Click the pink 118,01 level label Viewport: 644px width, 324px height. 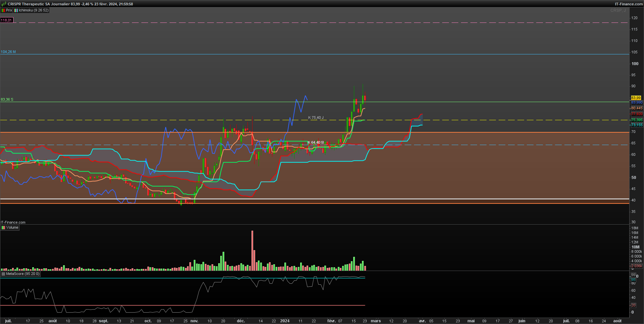point(6,20)
